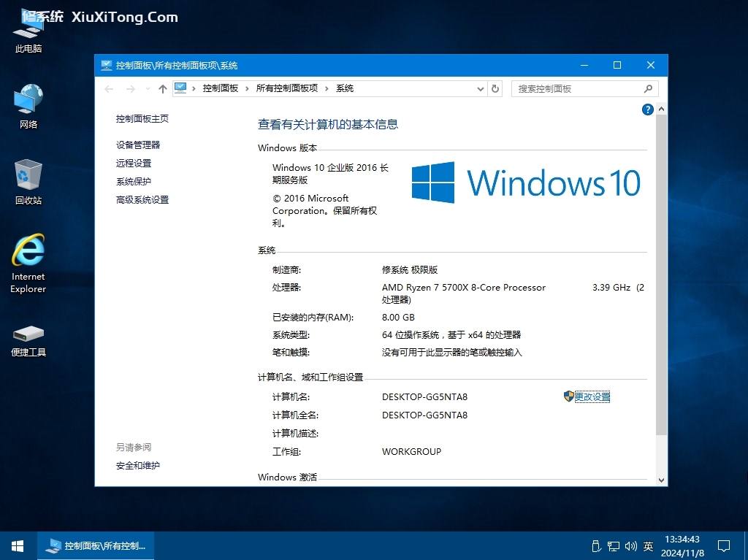Image resolution: width=748 pixels, height=560 pixels.
Task: Click the Windows 10 logo image
Action: click(x=526, y=183)
